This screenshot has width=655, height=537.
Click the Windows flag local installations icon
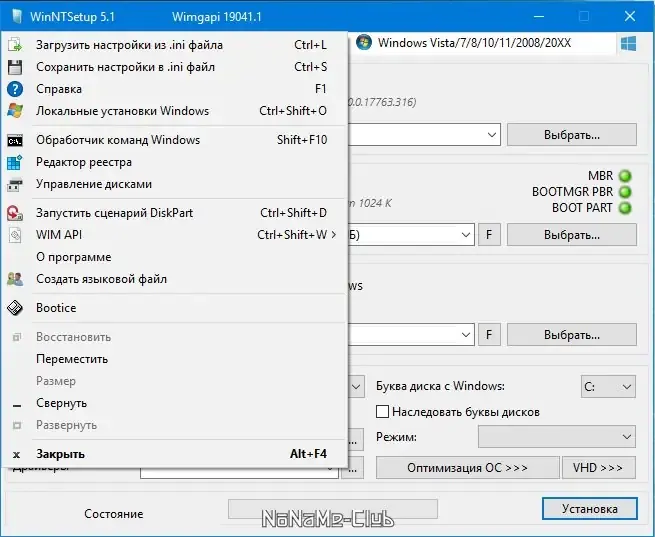[15, 111]
